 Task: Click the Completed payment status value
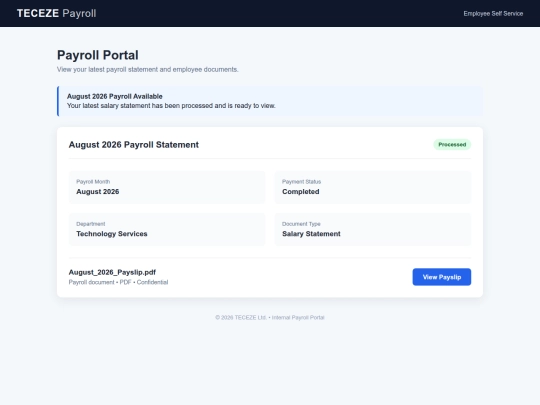(x=301, y=191)
